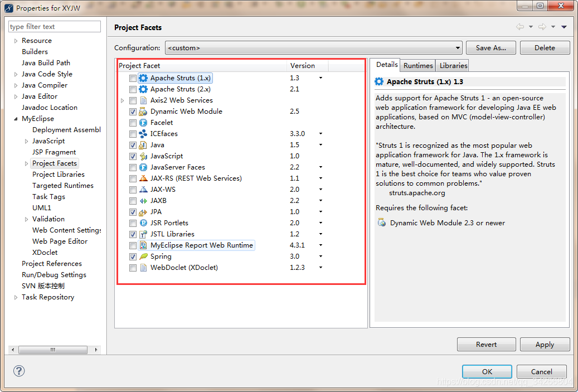Click the Delete configuration button
Screen dimensions: 578x392
tap(545, 47)
